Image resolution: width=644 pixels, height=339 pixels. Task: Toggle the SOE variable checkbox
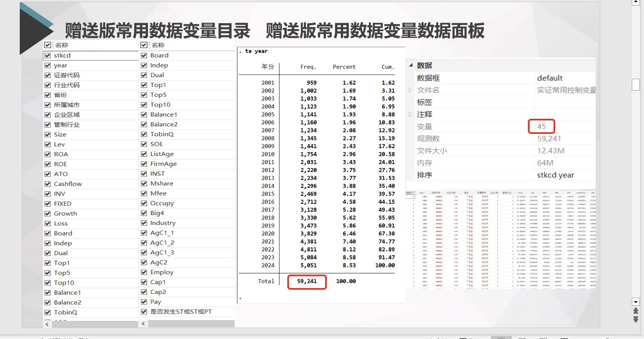pos(144,144)
